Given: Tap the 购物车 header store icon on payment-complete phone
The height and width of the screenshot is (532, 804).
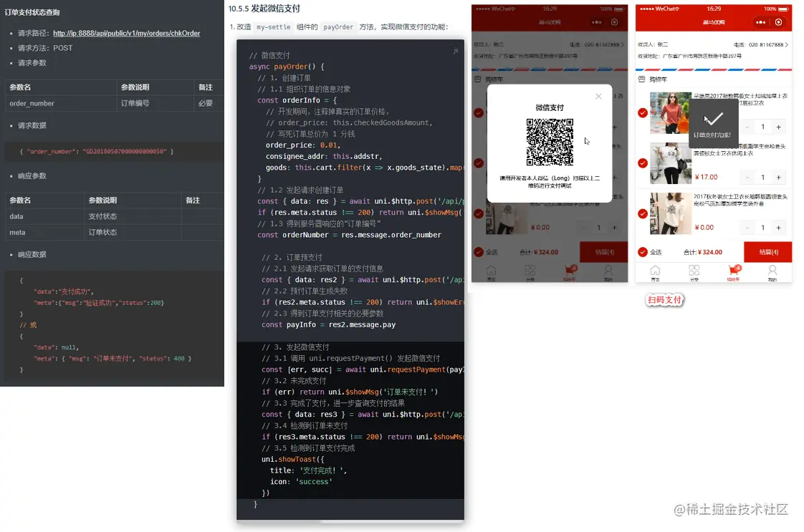Looking at the screenshot, I should (x=641, y=79).
